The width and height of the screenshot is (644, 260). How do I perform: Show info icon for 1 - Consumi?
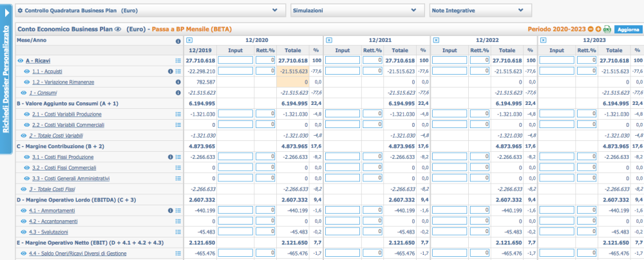pyautogui.click(x=178, y=93)
